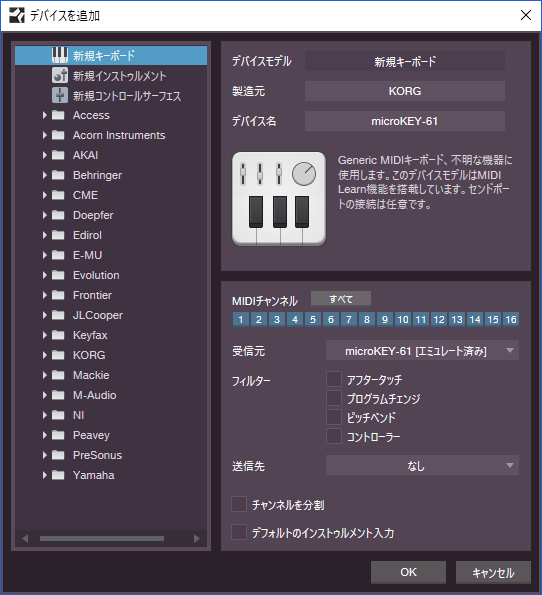The height and width of the screenshot is (595, 542).
Task: Click the scrollbar right arrow in device list
Action: (197, 538)
